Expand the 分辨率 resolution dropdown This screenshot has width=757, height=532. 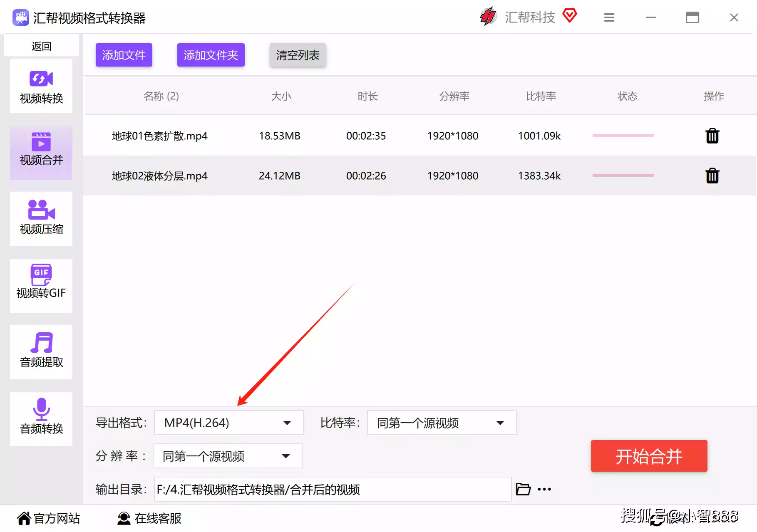pyautogui.click(x=228, y=456)
